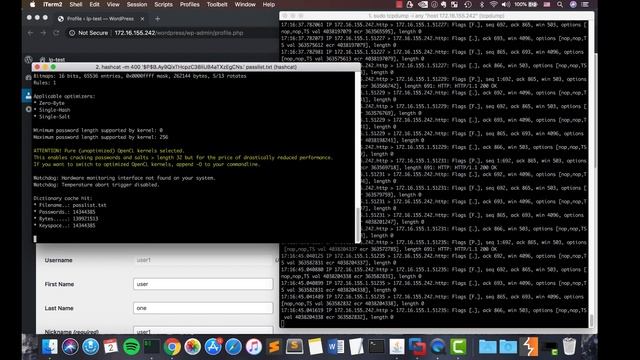Screen dimensions: 640x360
Task: Open the Scripts menu
Action: [x=163, y=4]
